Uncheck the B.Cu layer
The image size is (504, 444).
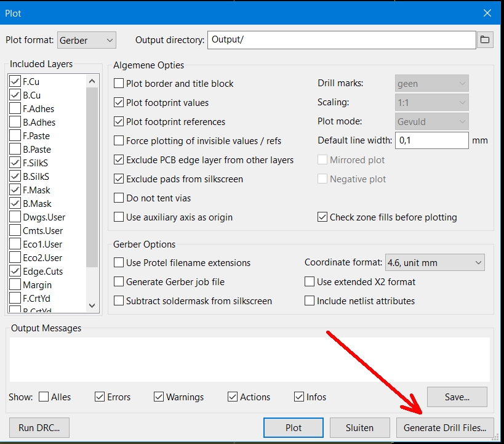15,95
